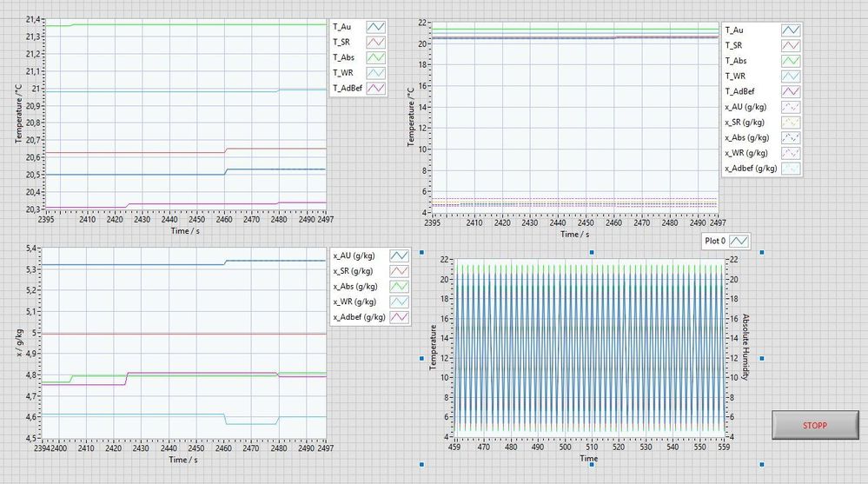The image size is (868, 484).
Task: Click the x_WR (g/kg) plot icon in bottom-left legend
Action: 399,302
